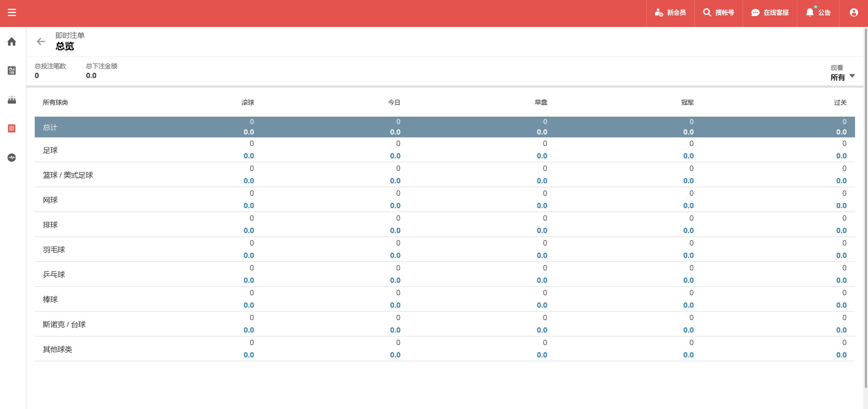The image size is (868, 409).
Task: Click 足球 滚球 amount 0.0
Action: (x=249, y=156)
